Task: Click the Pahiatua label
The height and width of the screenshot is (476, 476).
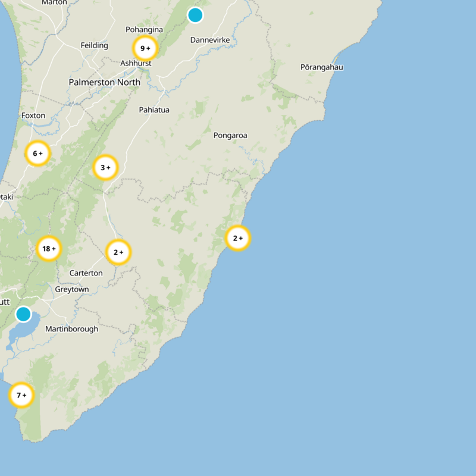Action: tap(154, 110)
